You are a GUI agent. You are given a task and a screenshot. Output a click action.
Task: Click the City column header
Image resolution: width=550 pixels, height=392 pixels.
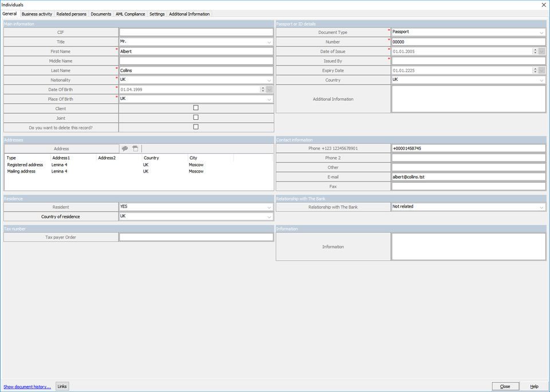pos(210,158)
